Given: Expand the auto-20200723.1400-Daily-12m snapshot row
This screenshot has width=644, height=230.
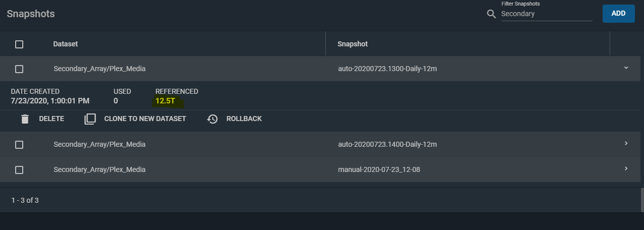Looking at the screenshot, I should [626, 143].
